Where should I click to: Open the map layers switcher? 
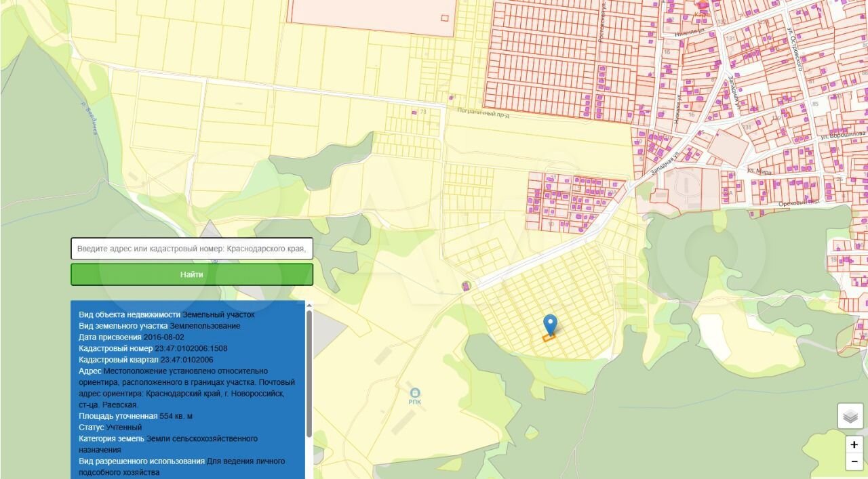click(x=850, y=415)
